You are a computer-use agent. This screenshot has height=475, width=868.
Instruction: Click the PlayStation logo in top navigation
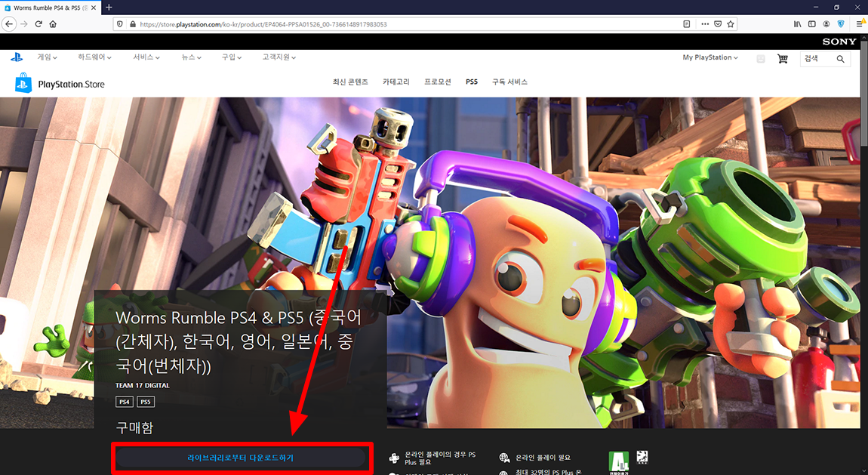click(x=17, y=57)
